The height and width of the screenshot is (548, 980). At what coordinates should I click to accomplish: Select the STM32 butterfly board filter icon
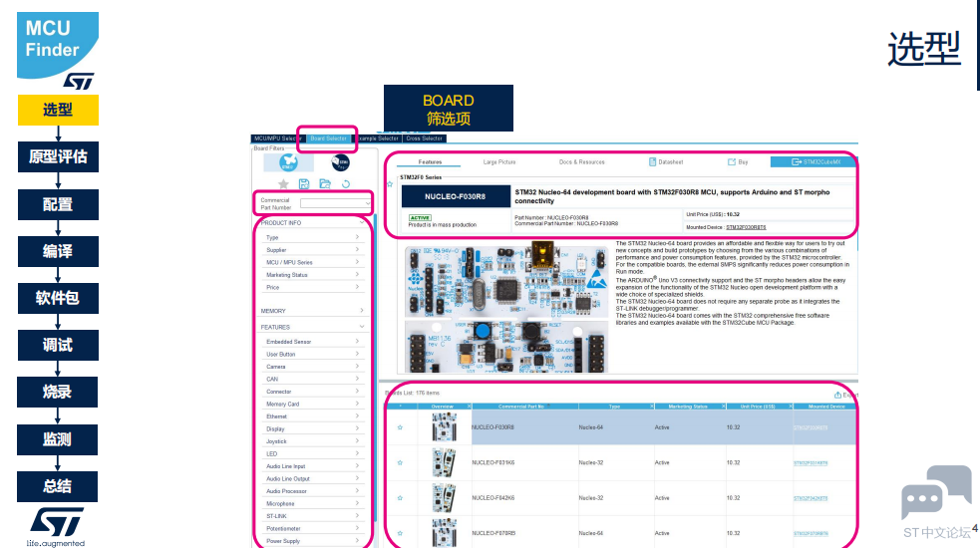coord(288,162)
